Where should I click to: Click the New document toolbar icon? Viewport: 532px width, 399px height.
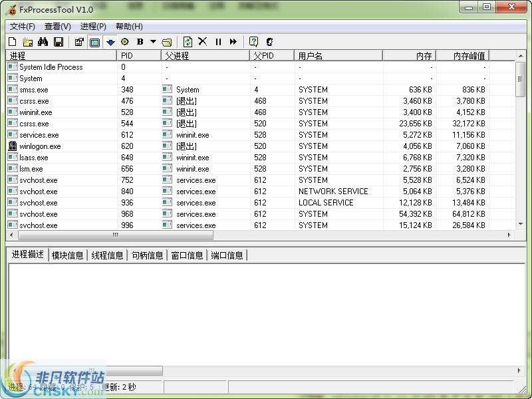click(x=11, y=41)
